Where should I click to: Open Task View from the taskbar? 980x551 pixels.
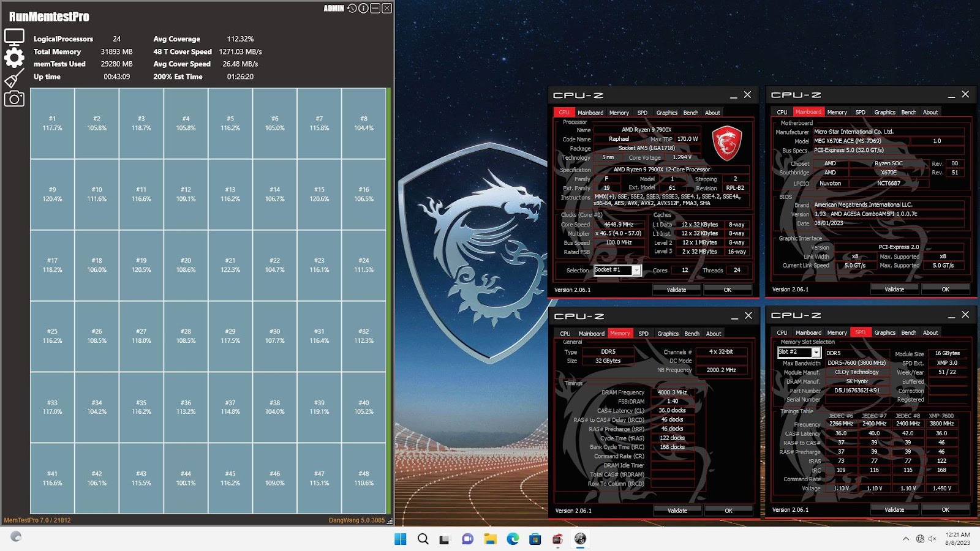(x=445, y=539)
